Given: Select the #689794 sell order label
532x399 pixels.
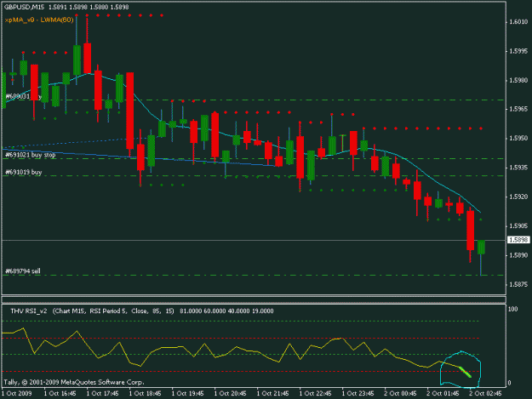Looking at the screenshot, I should (x=23, y=271).
